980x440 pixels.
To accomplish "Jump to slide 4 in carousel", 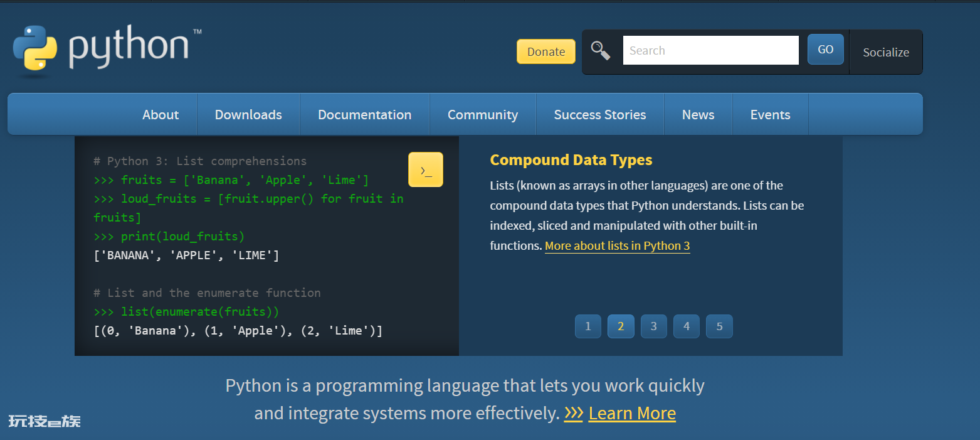I will pos(687,326).
